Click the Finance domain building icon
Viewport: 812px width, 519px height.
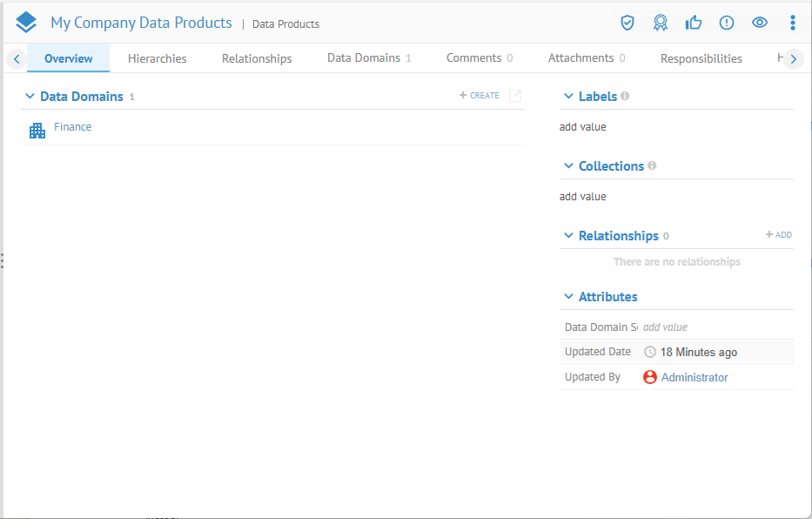(x=37, y=131)
